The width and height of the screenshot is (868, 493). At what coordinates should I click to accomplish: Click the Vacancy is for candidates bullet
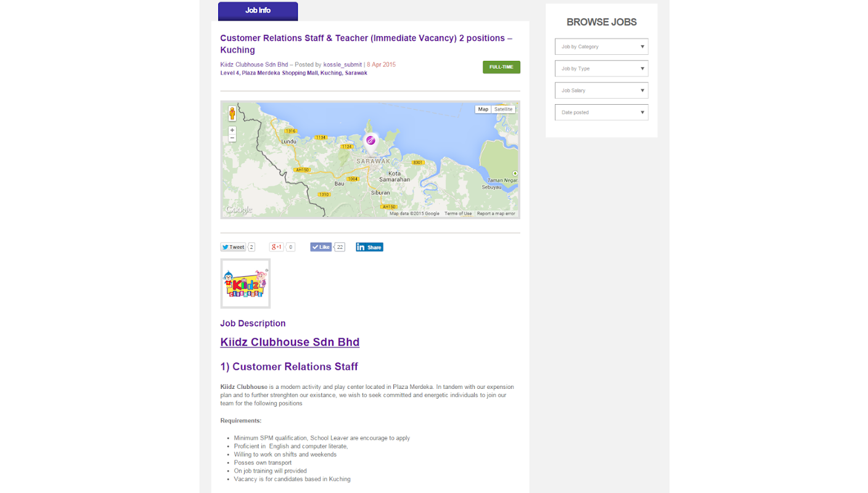pos(292,479)
